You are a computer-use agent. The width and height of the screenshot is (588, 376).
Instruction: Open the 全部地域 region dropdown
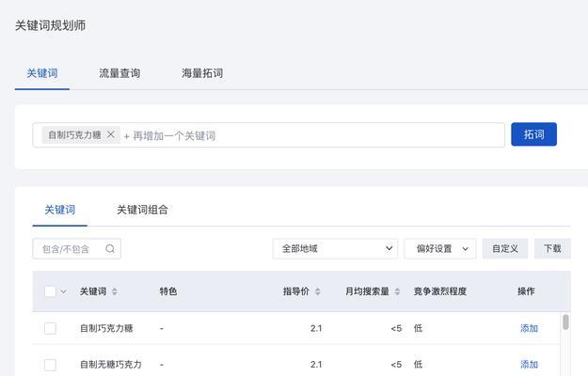pyautogui.click(x=335, y=249)
